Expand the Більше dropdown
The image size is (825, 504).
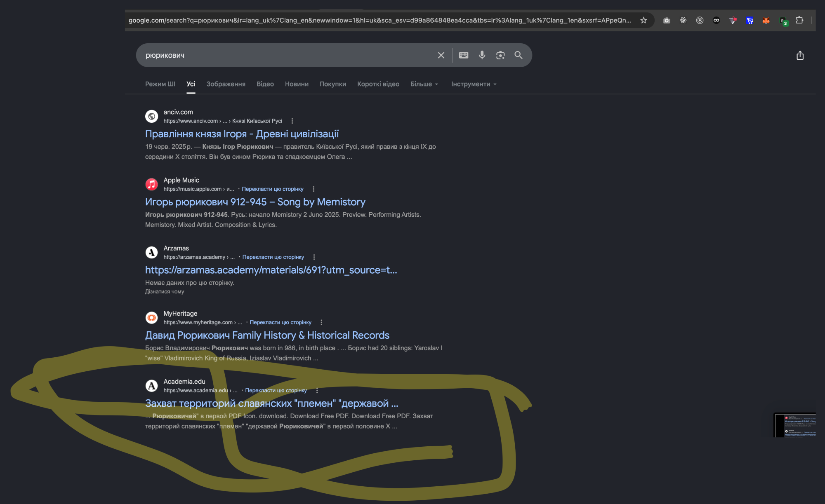coord(424,84)
